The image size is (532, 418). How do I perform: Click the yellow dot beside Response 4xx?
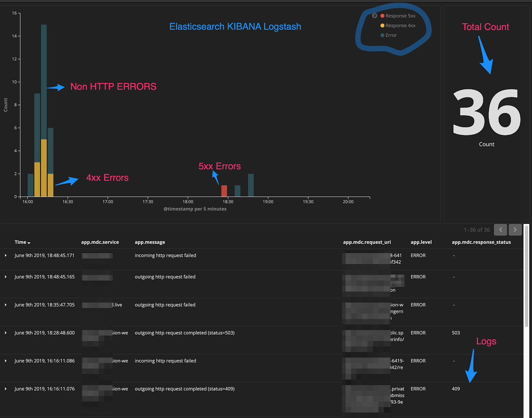tap(382, 25)
